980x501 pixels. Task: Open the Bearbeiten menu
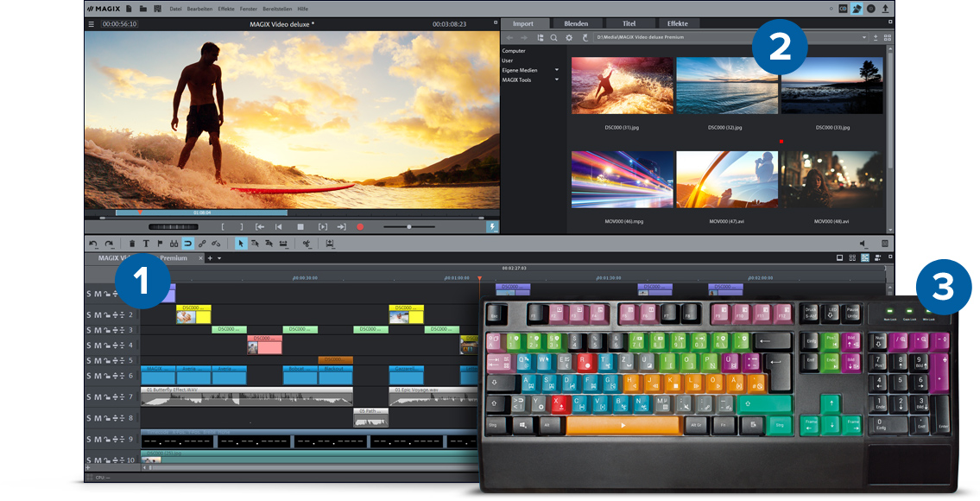coord(199,9)
